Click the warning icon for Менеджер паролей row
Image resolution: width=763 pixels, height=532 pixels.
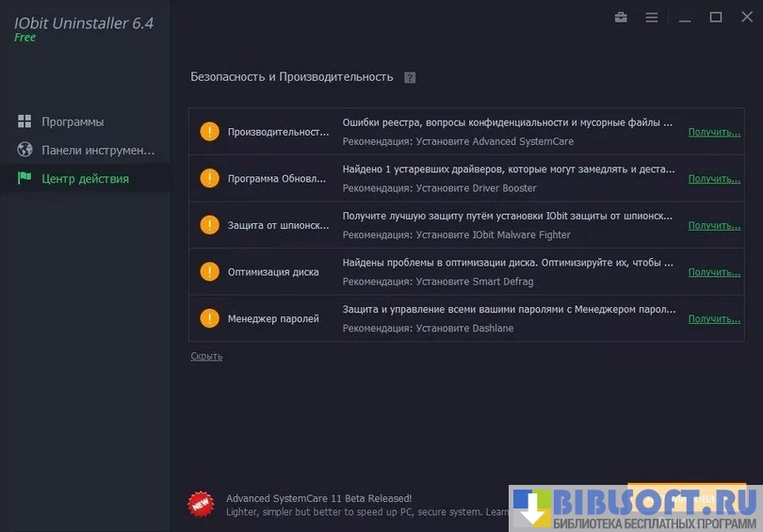click(209, 318)
